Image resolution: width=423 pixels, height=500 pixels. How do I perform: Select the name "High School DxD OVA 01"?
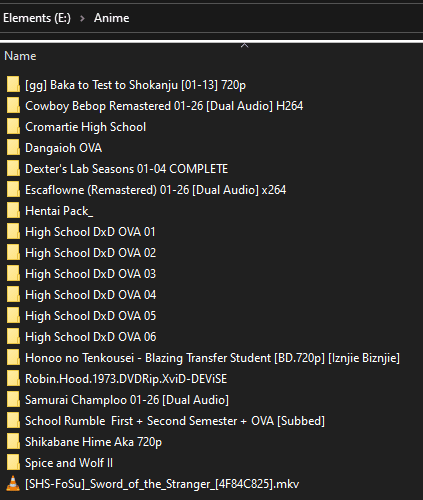[90, 232]
